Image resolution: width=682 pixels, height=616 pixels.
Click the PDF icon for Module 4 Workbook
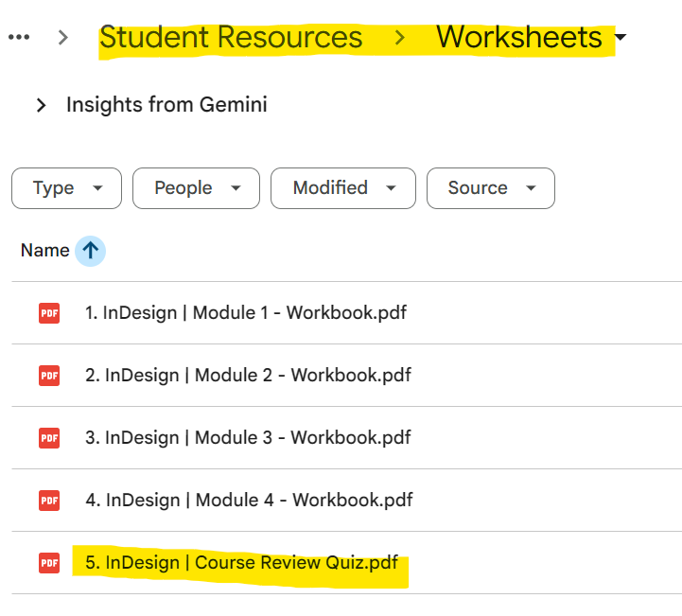click(49, 500)
